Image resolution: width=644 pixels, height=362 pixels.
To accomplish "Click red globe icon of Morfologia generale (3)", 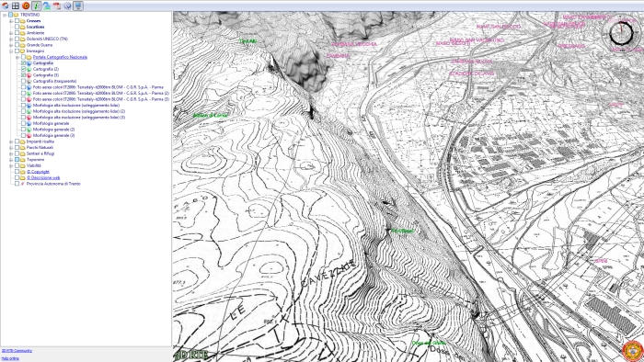I will tap(29, 135).
